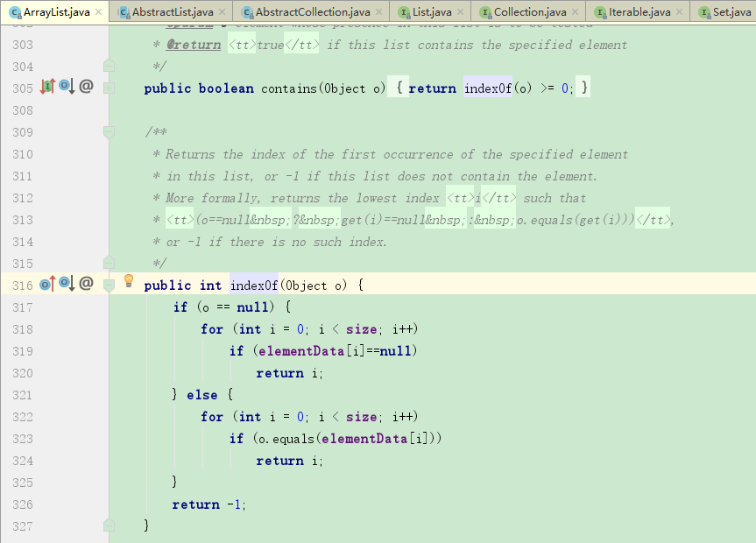Click line number 305 in the gutter
The height and width of the screenshot is (543, 756).
23,88
